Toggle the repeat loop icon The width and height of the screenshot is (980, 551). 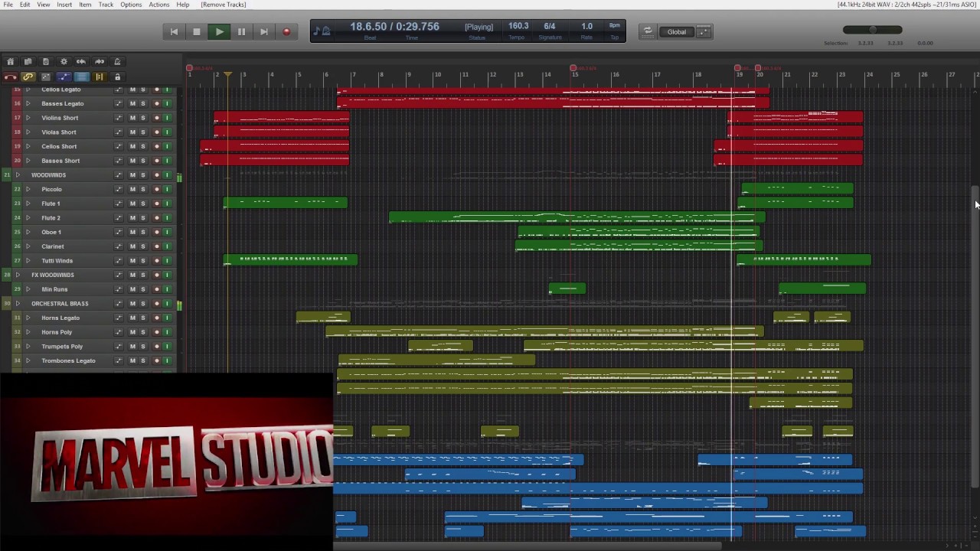(647, 31)
